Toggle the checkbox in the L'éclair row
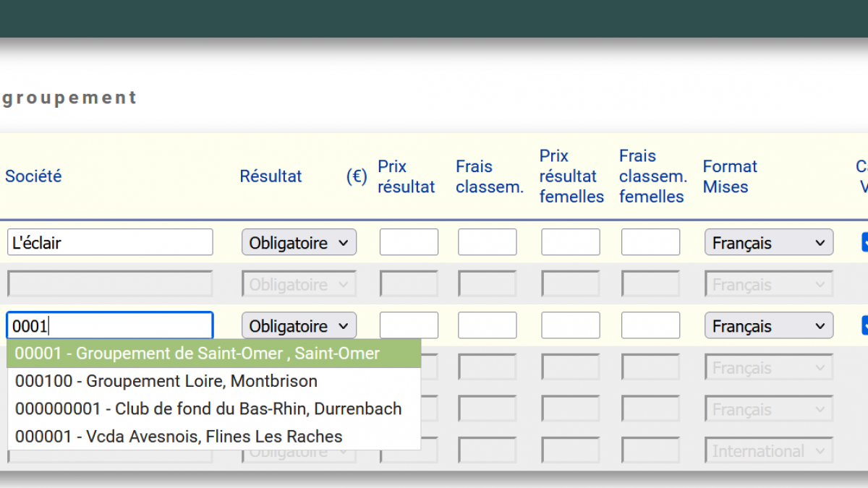Screen dimensions: 868x488 coord(864,242)
